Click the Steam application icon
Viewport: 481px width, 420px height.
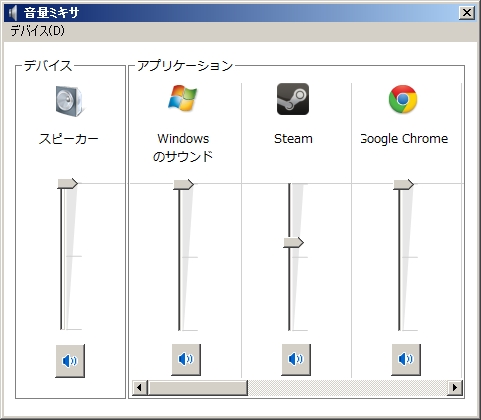(293, 99)
